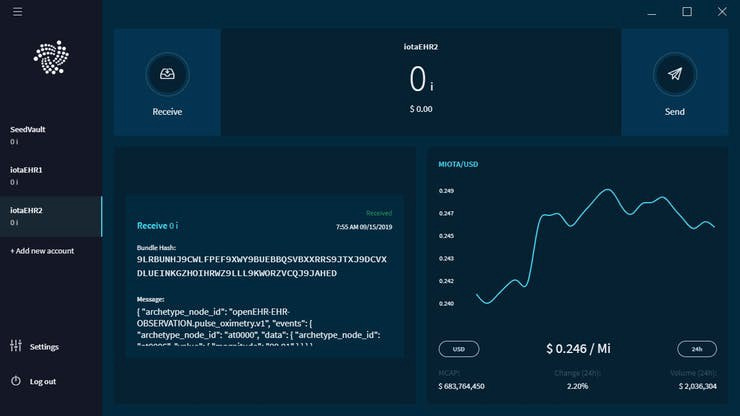
Task: Click the Send paper plane icon
Action: [x=674, y=74]
